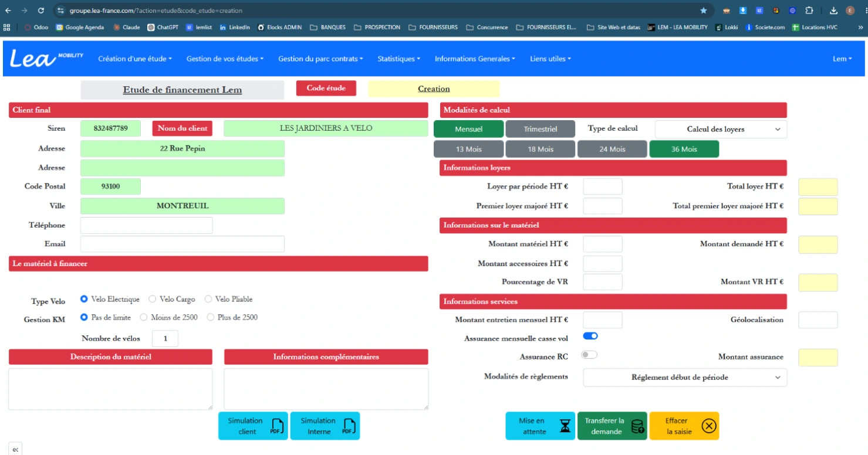868x455 pixels.
Task: Reload the page in browser toolbar
Action: [40, 11]
